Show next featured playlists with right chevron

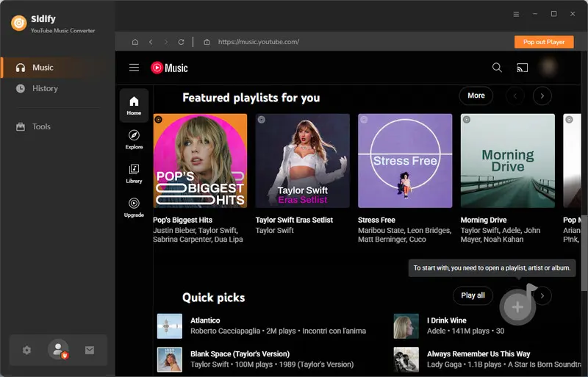[x=542, y=96]
